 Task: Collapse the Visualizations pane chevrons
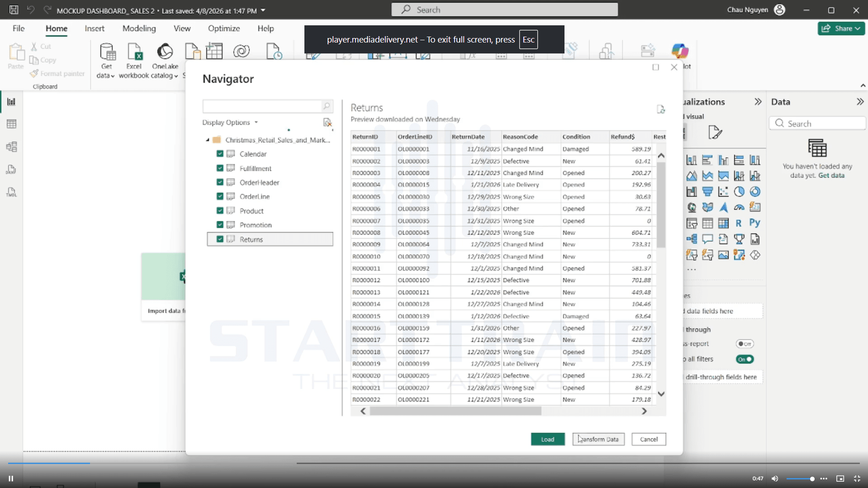click(x=758, y=102)
